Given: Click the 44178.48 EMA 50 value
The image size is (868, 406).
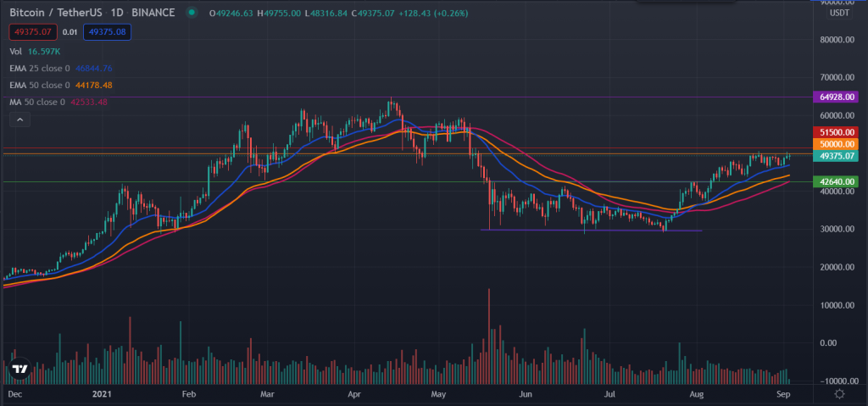Looking at the screenshot, I should pos(93,86).
